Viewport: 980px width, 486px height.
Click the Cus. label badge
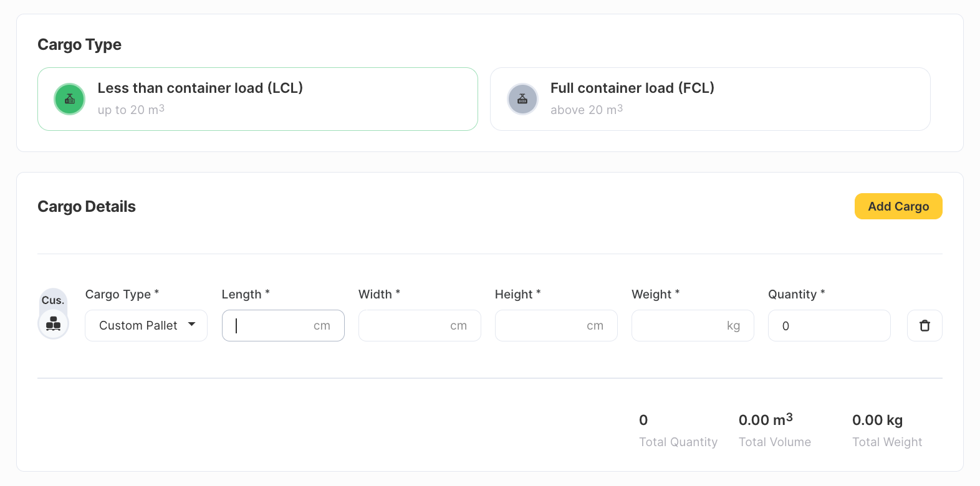point(53,300)
